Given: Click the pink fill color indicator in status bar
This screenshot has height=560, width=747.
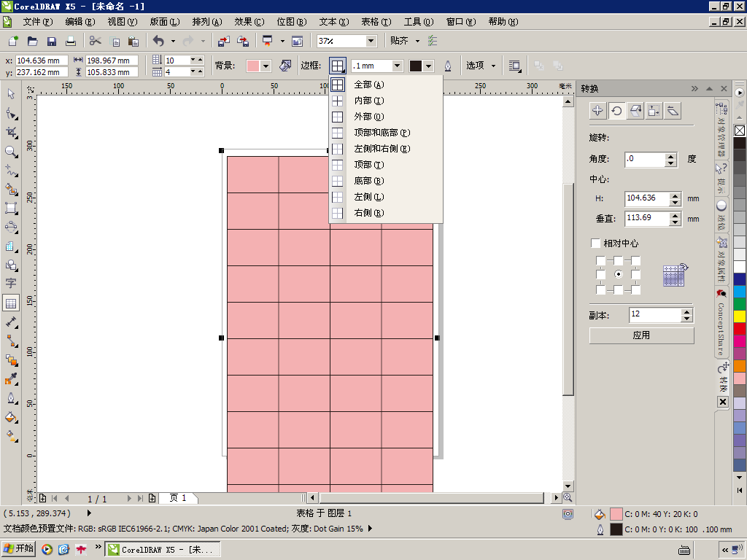Looking at the screenshot, I should [616, 514].
